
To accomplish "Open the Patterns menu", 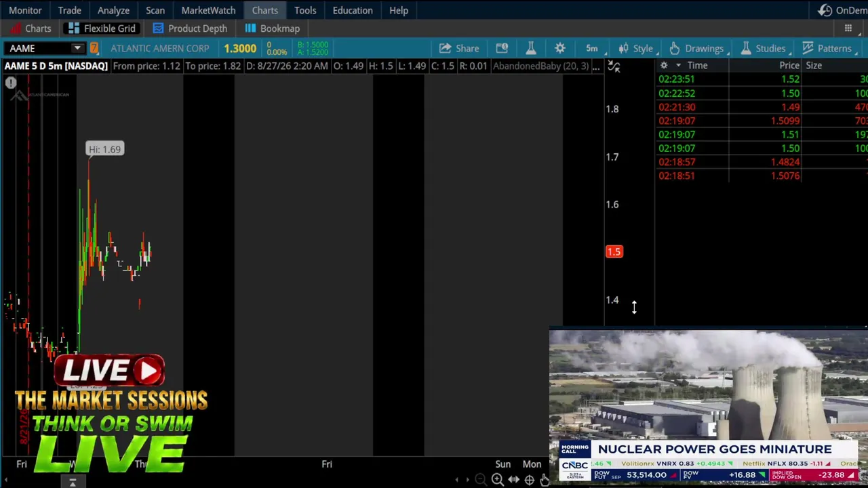I will tap(827, 48).
